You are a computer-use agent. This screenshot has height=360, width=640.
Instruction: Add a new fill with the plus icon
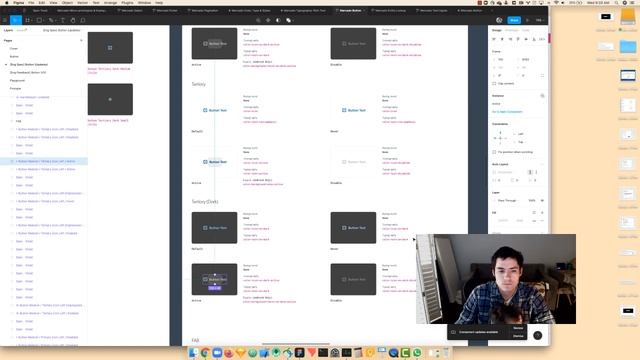pyautogui.click(x=542, y=213)
